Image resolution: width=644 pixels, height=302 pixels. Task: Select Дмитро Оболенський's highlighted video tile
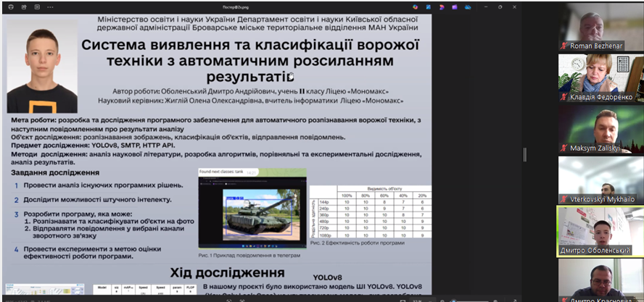tap(600, 232)
